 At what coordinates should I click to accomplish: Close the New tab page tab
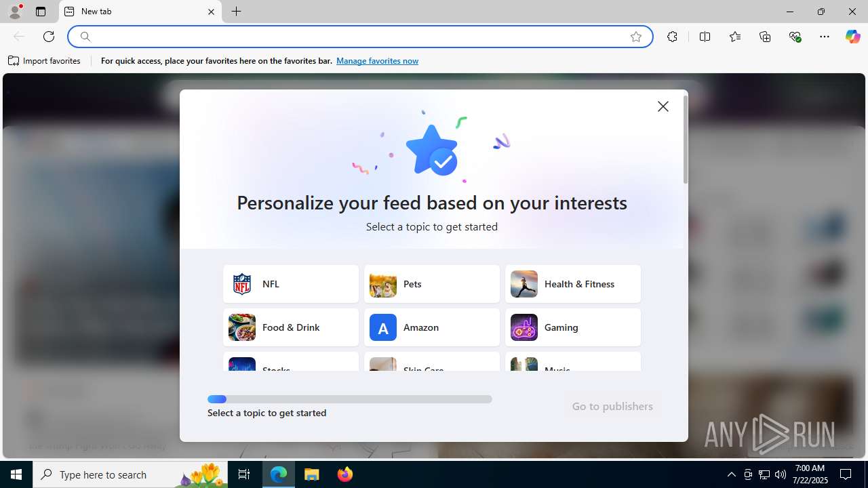211,12
